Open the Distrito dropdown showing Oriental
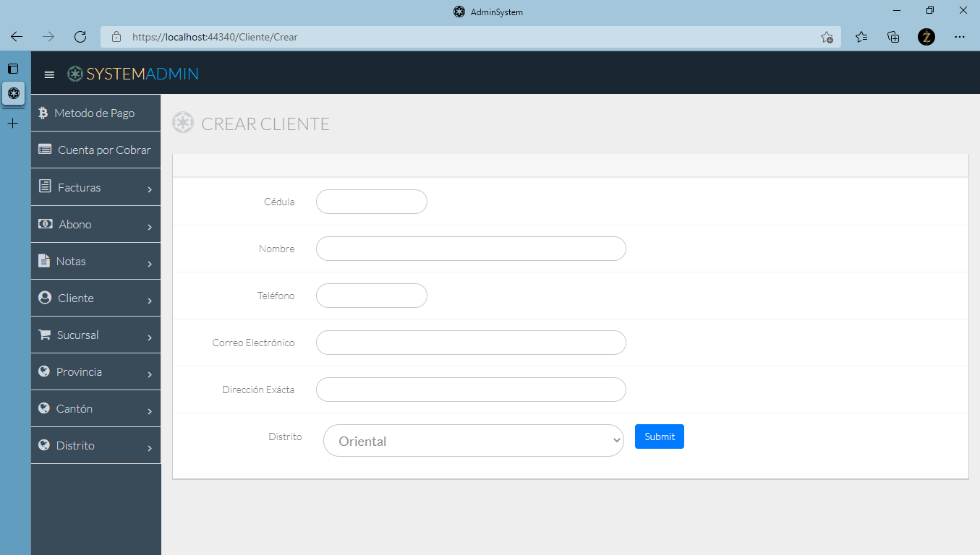The height and width of the screenshot is (555, 980). pyautogui.click(x=473, y=441)
